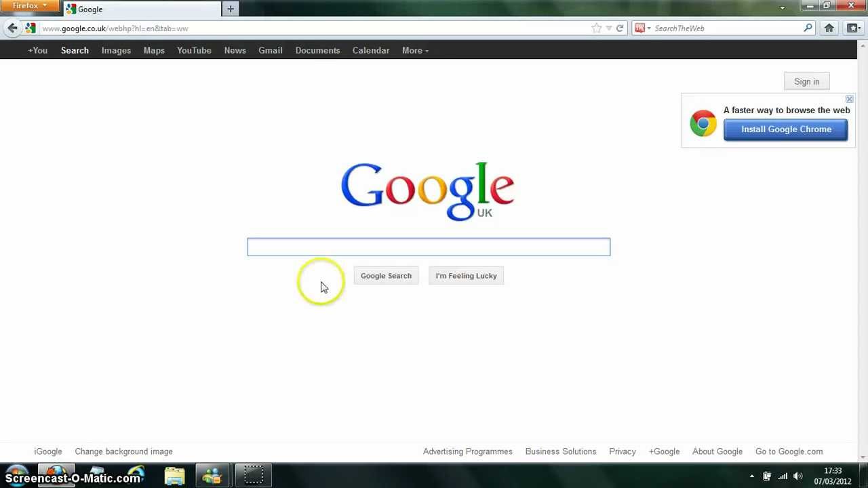Screen dimensions: 868x488
Task: Click the network signal tray icon
Action: (783, 476)
